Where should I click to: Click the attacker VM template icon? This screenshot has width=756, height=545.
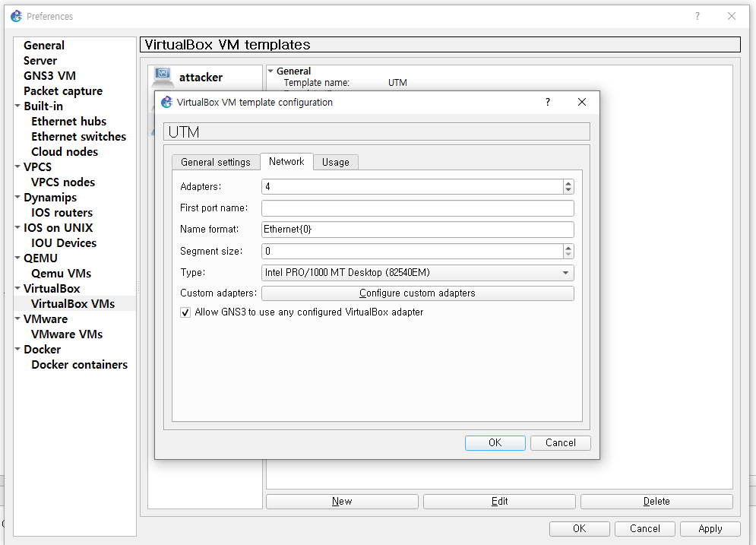163,78
